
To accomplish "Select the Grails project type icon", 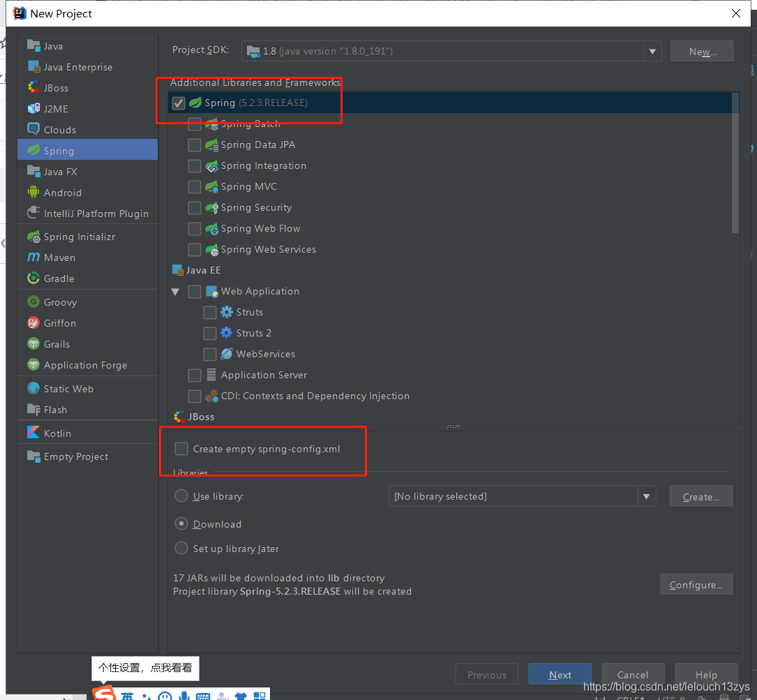I will [33, 344].
